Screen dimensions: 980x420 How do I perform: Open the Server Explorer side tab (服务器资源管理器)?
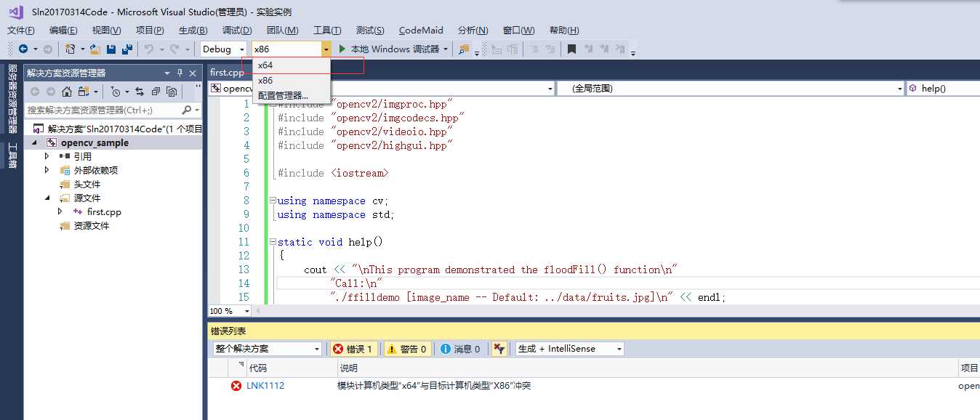click(x=12, y=99)
